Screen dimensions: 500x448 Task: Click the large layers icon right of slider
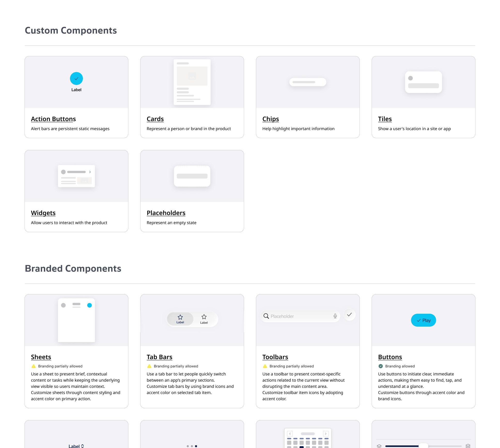tap(468, 446)
